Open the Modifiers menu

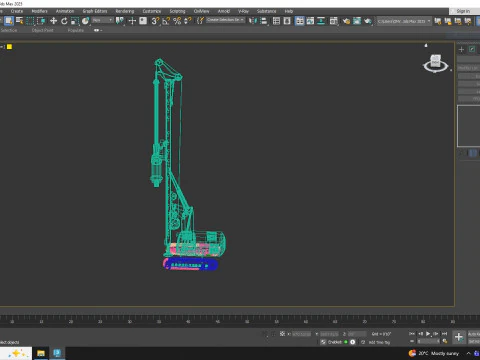point(39,11)
